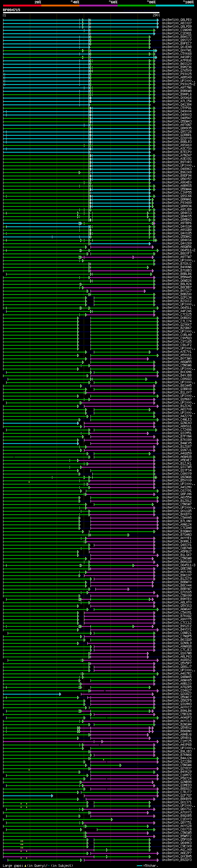
Task: Select the UniRef100_Q41384 label
Action: point(176,104)
